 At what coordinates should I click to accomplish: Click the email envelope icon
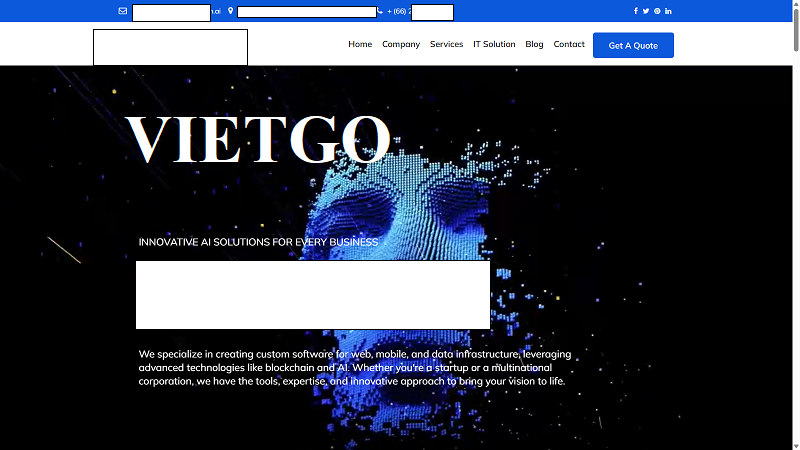(123, 11)
